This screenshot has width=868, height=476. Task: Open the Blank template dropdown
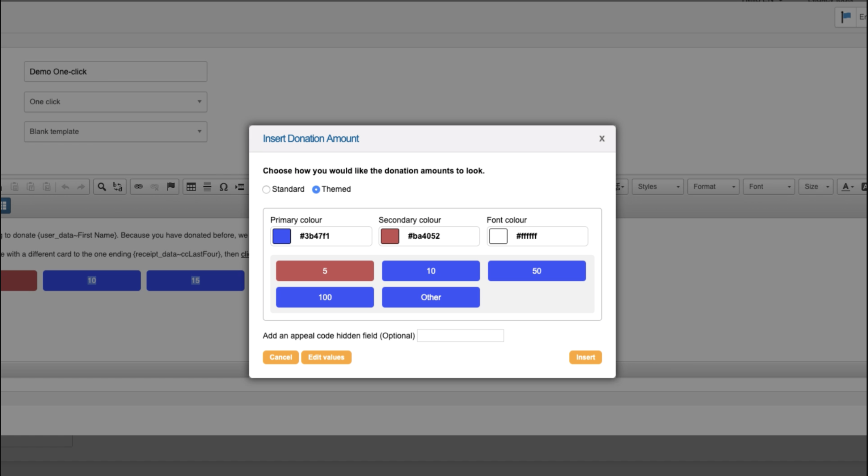coord(115,132)
